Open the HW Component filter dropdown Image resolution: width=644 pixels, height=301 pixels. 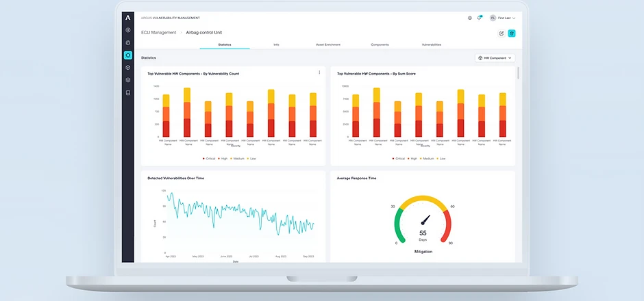[495, 58]
